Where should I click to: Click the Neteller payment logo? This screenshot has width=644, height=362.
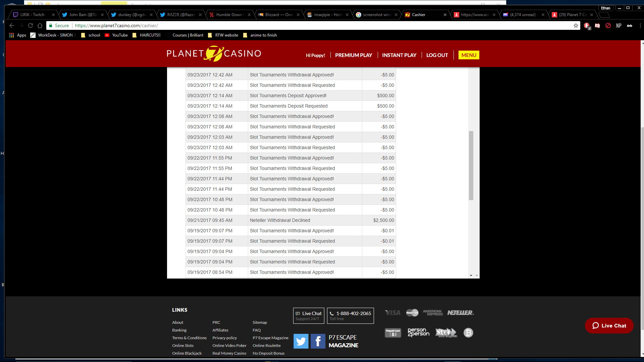[x=460, y=313]
